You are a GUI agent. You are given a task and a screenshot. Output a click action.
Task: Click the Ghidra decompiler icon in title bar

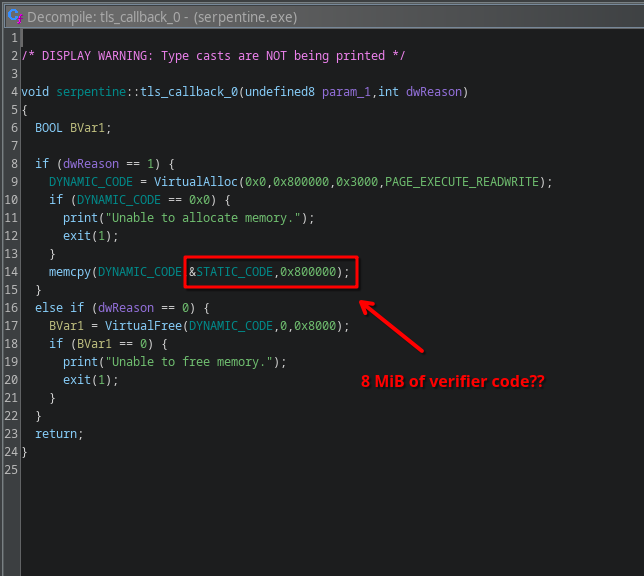coord(15,16)
